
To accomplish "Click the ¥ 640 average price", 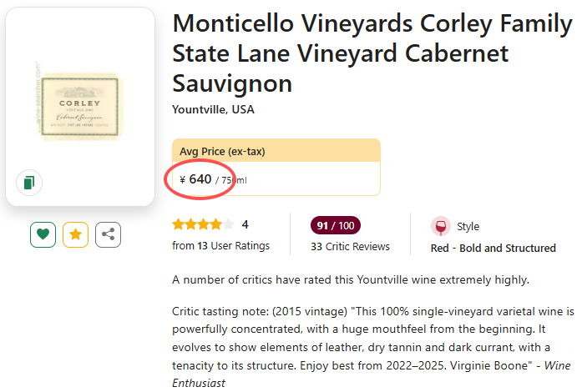I will pyautogui.click(x=196, y=179).
